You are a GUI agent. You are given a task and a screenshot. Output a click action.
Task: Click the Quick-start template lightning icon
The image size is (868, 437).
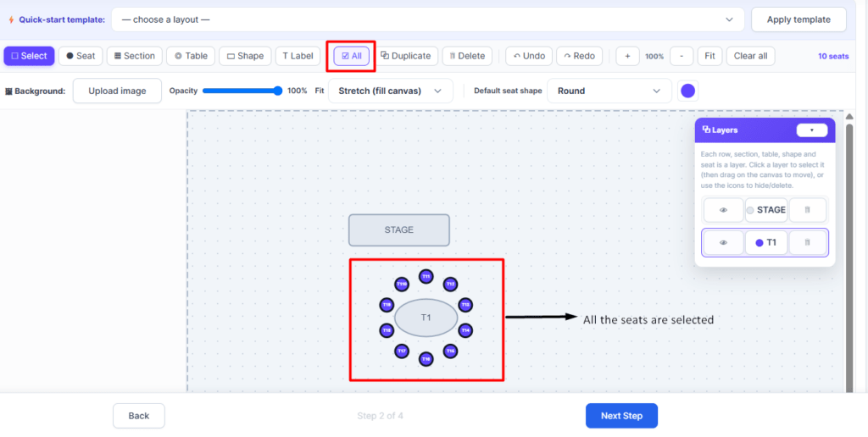(x=11, y=20)
